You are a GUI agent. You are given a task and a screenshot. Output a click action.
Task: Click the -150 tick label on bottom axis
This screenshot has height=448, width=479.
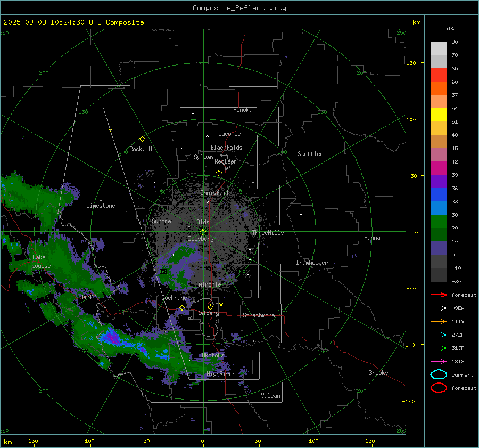[x=31, y=441]
